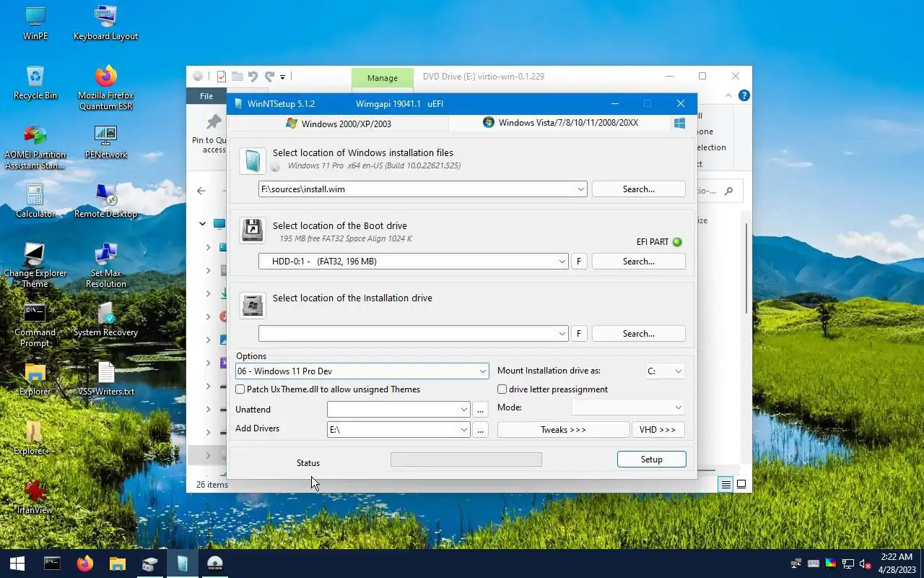This screenshot has width=924, height=578.
Task: Click the Status progress bar
Action: 466,460
